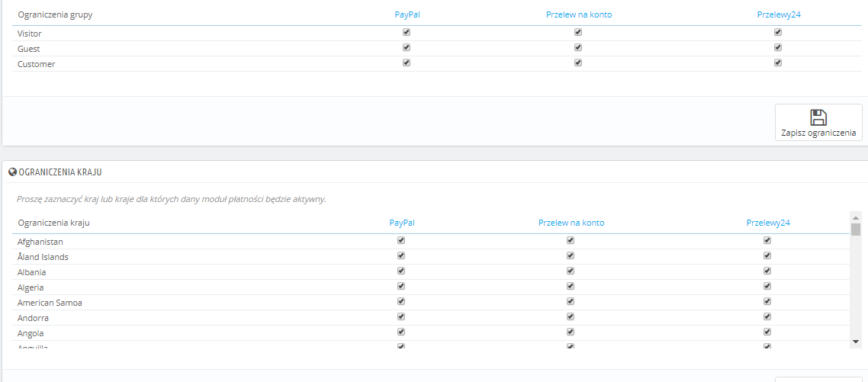
Task: Click the country list scrollbar thumb
Action: click(856, 230)
